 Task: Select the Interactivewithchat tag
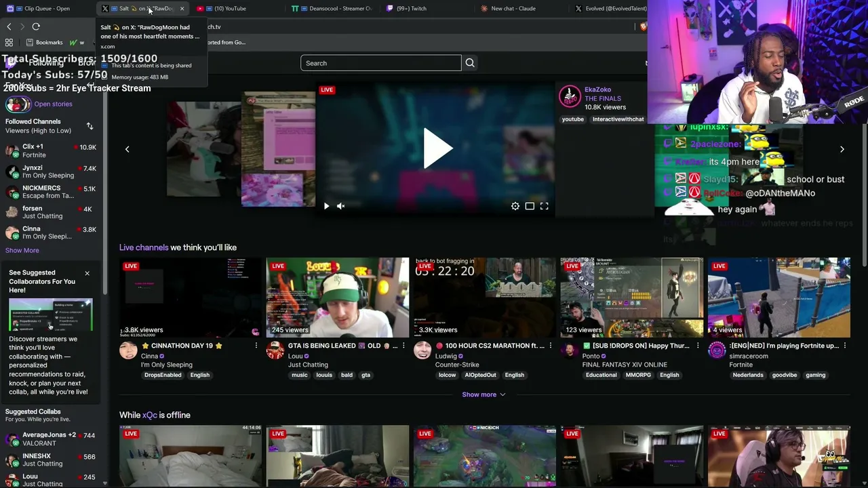(x=618, y=119)
